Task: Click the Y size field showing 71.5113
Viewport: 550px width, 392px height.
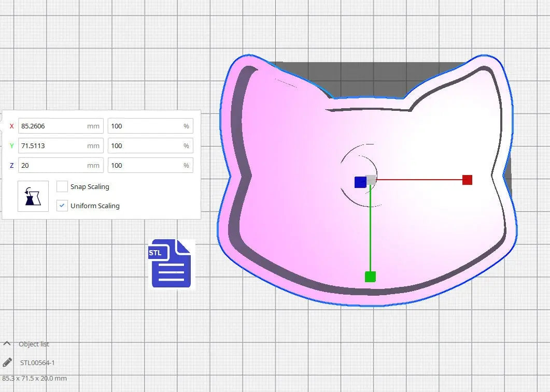Action: point(52,146)
